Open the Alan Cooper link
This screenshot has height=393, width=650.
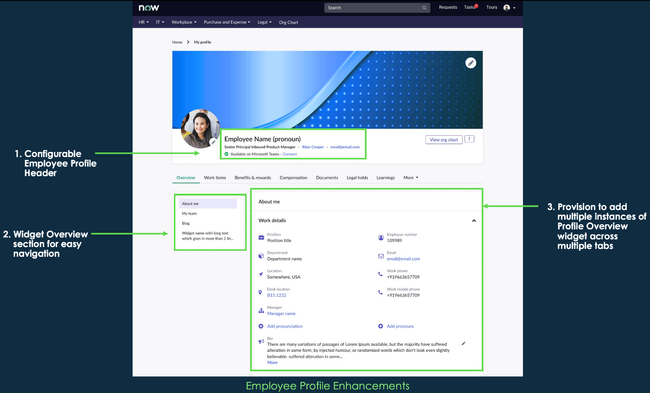[313, 147]
